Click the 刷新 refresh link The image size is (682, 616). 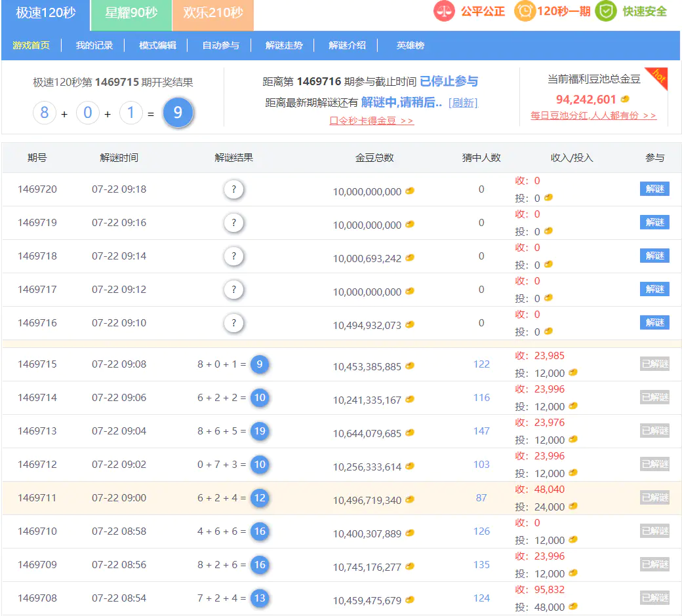coord(463,103)
